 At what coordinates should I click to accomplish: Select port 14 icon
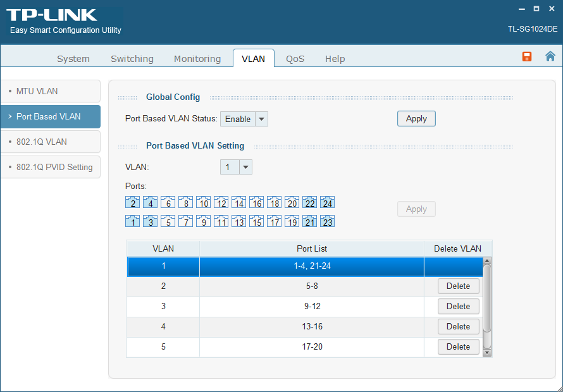click(x=238, y=202)
